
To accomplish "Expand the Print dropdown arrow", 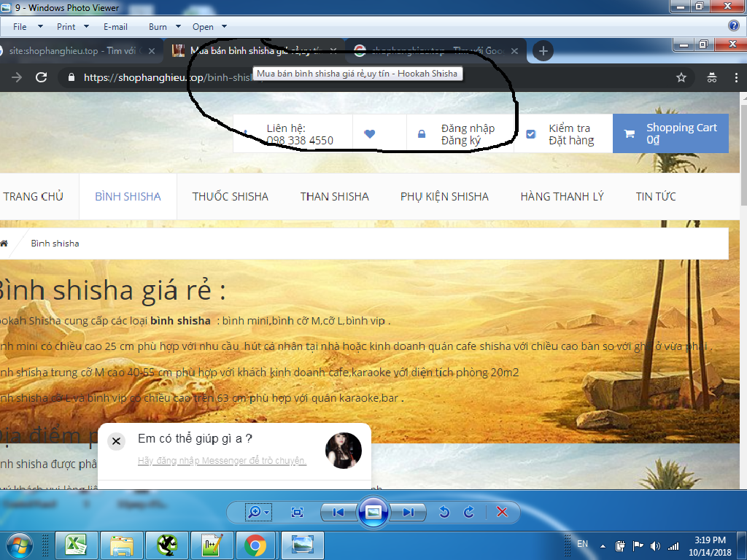I will 86,27.
